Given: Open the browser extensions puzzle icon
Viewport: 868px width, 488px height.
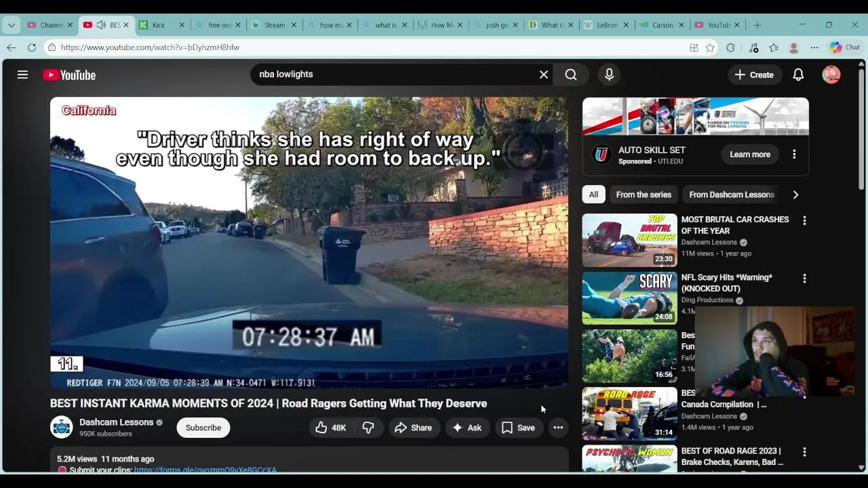Looking at the screenshot, I should point(730,47).
